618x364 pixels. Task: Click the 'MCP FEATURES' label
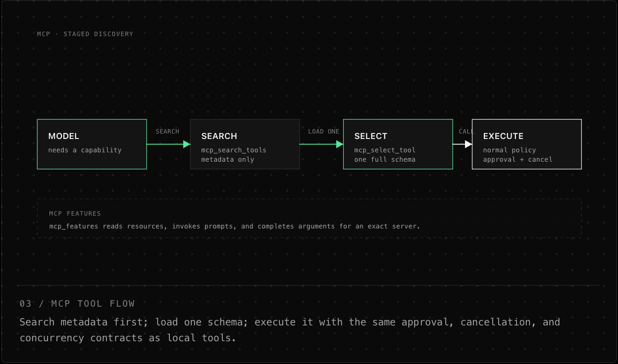pos(75,214)
